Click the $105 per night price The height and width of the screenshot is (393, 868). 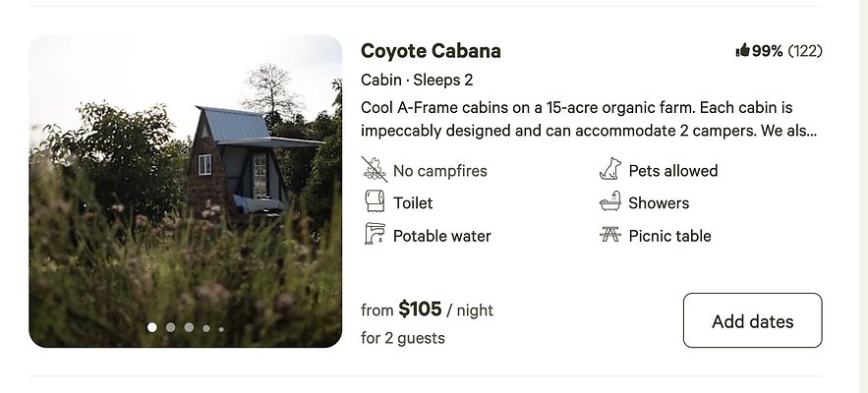point(420,309)
